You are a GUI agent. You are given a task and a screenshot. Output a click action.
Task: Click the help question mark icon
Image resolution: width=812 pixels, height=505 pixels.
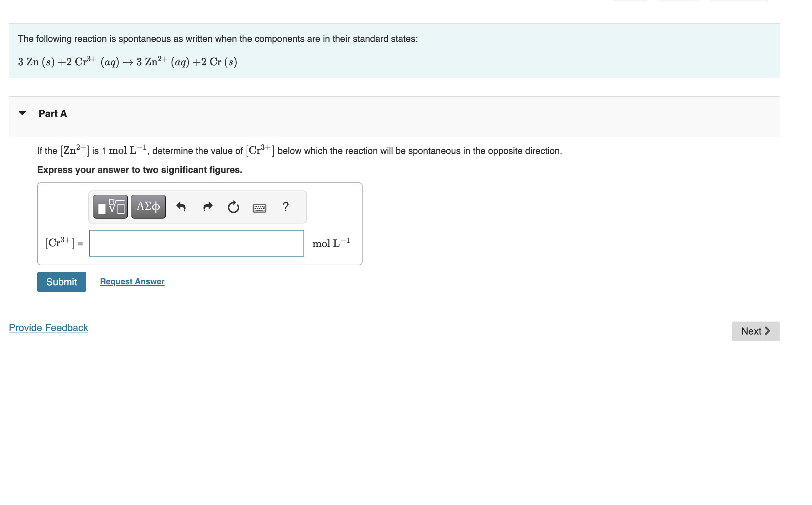[286, 207]
